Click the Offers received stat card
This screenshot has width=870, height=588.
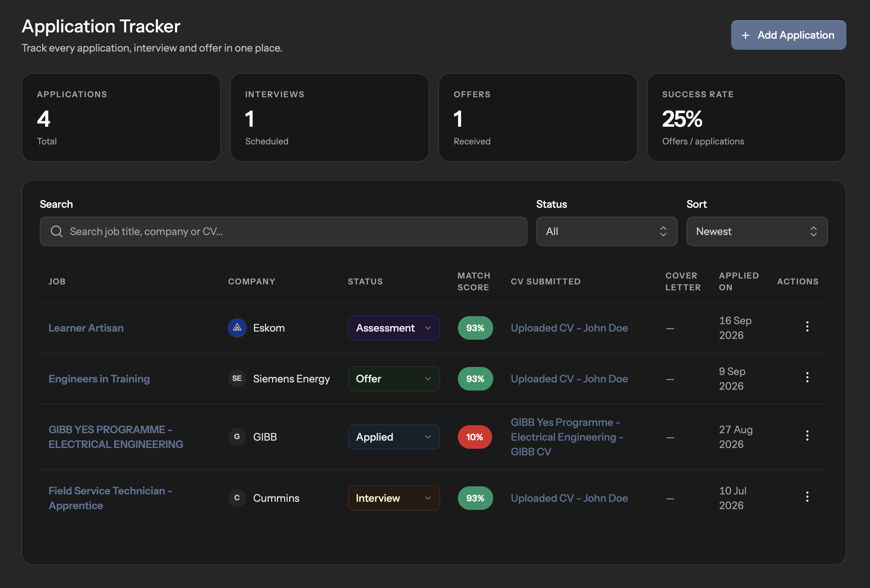tap(538, 118)
